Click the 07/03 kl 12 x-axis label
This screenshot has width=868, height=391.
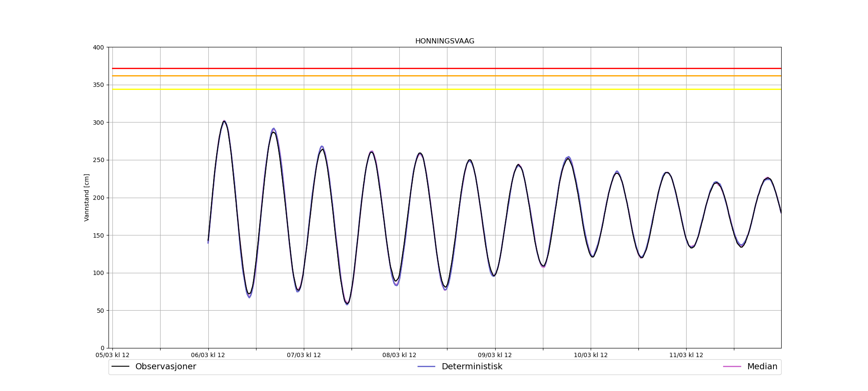304,355
